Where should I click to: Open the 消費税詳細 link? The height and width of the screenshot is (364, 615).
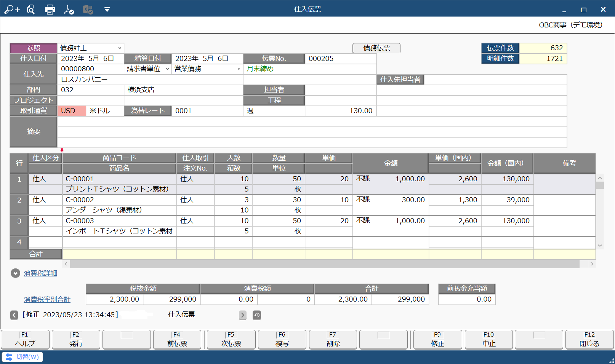[40, 273]
